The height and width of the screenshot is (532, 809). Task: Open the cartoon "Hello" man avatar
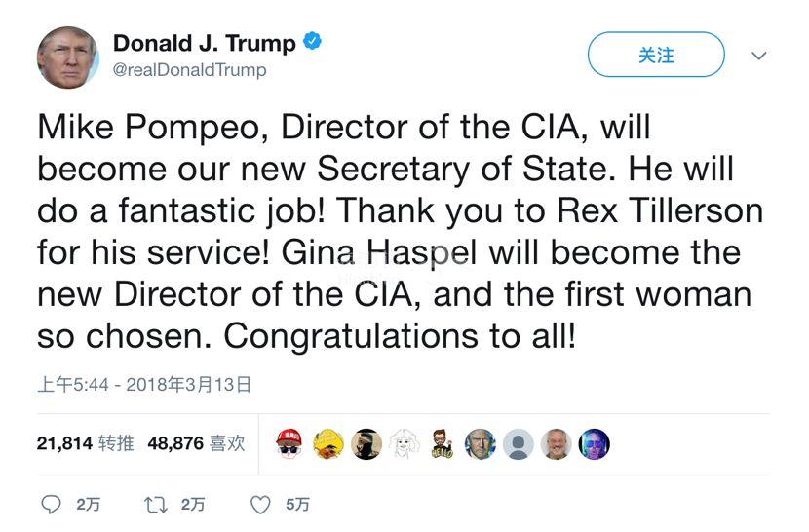coord(442,444)
